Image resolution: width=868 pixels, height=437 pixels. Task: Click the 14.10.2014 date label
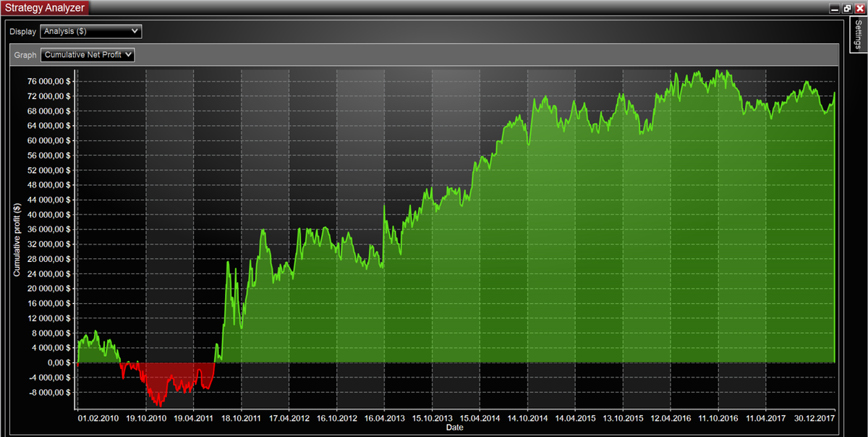(528, 418)
